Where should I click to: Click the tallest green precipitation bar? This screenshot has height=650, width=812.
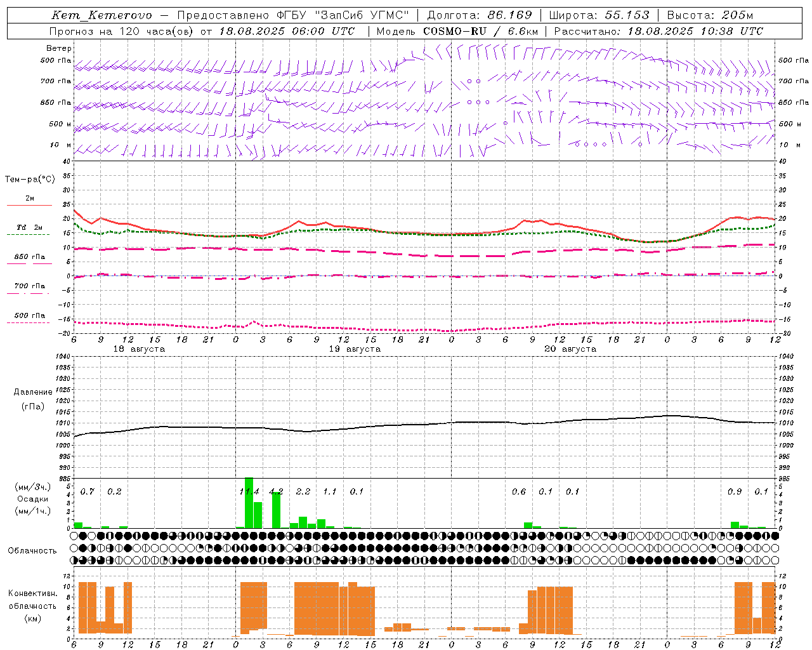point(249,503)
